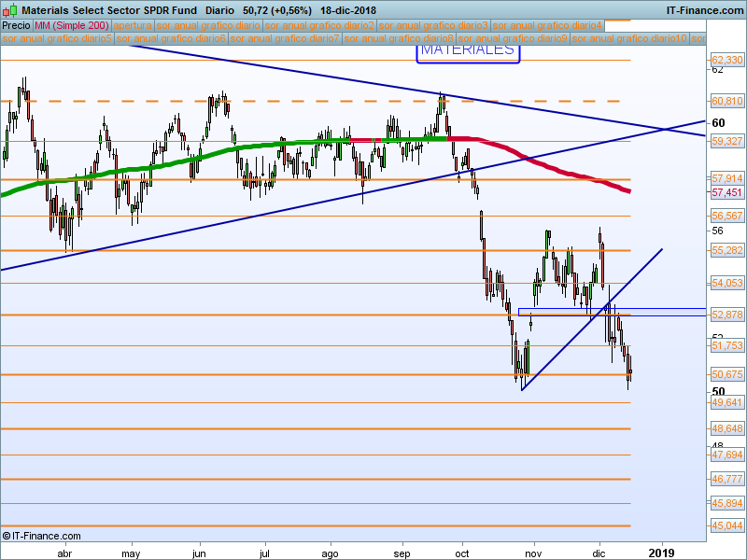
Task: Click the 62,330 price level label
Action: (x=726, y=59)
